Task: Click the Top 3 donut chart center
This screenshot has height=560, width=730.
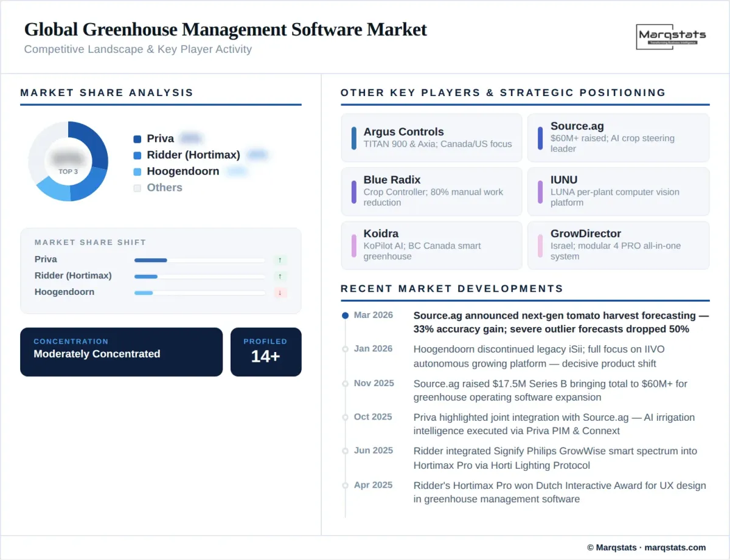Action: click(x=69, y=161)
